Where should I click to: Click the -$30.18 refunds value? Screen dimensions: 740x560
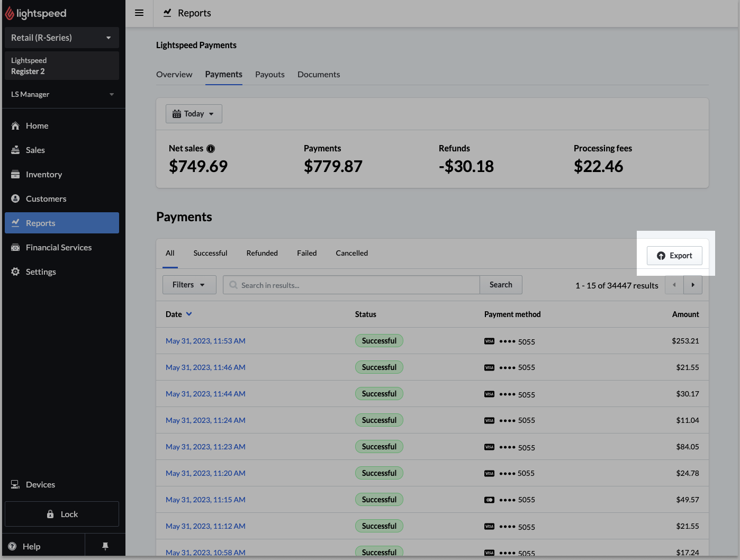coord(466,166)
